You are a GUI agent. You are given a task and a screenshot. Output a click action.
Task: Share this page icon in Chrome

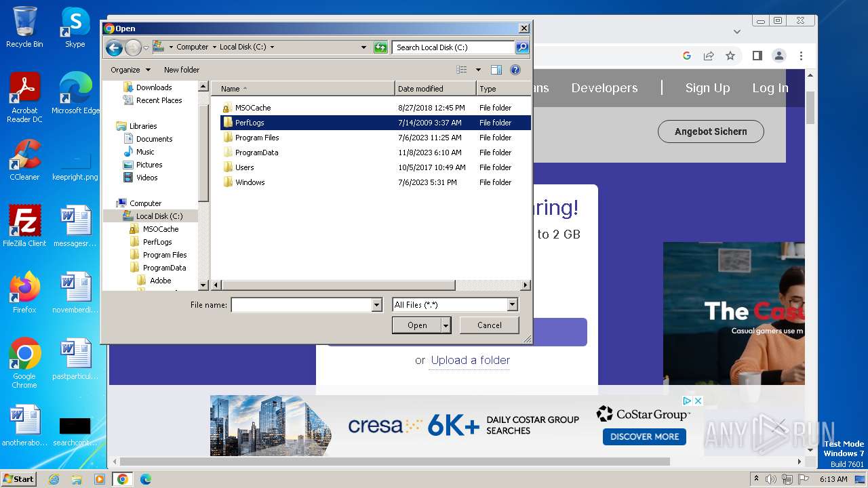(x=709, y=56)
